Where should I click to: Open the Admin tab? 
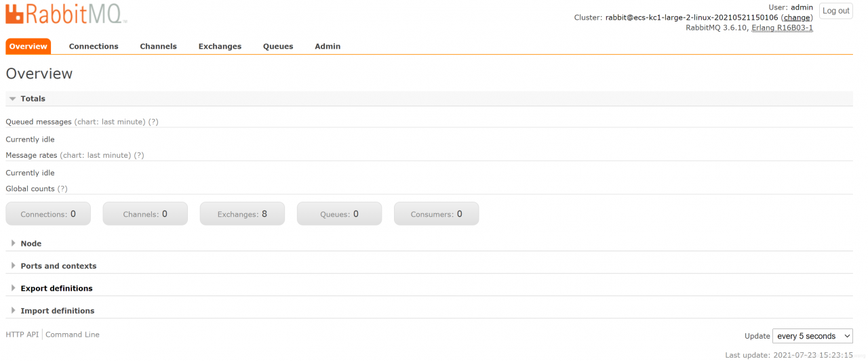328,46
